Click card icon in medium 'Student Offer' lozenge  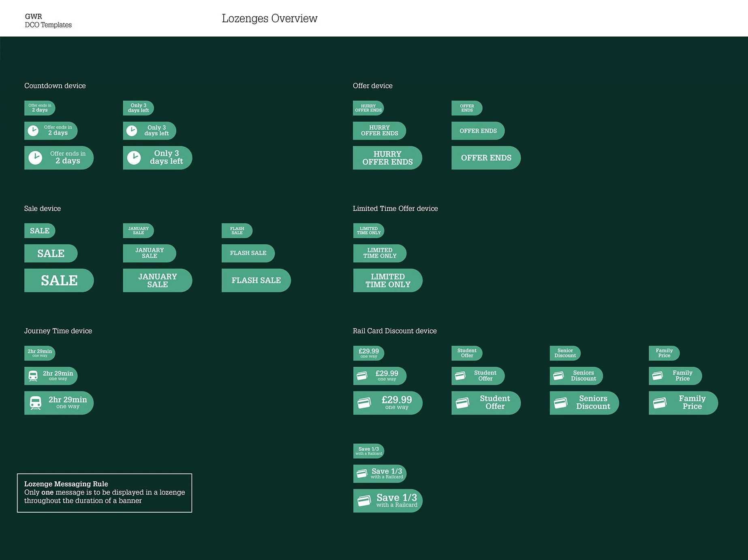coord(460,376)
